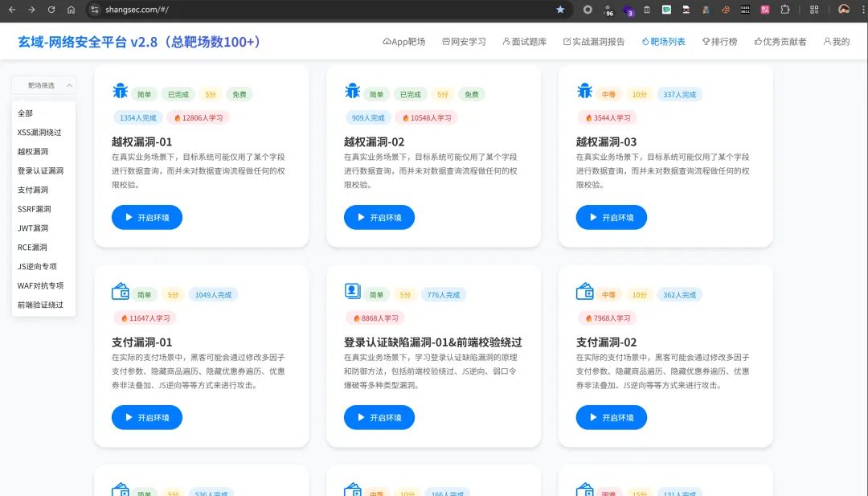The height and width of the screenshot is (496, 868).
Task: Click the bug icon on 越权漏洞-01 card
Action: pos(120,91)
